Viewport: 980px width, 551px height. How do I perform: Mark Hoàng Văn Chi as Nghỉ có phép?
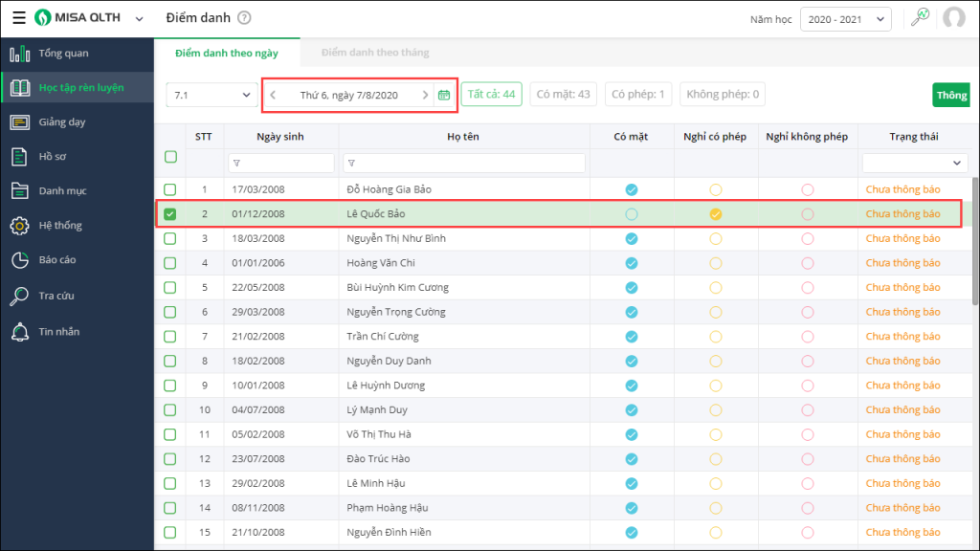pos(715,263)
